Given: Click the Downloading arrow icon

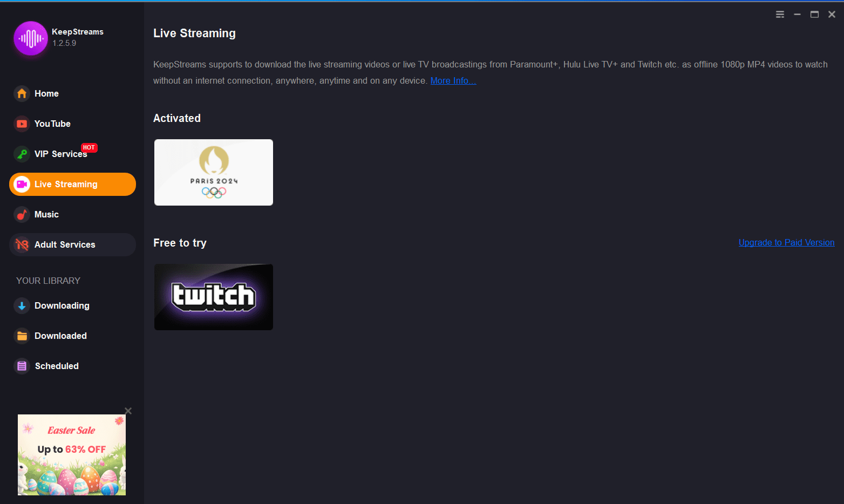Looking at the screenshot, I should click(22, 305).
